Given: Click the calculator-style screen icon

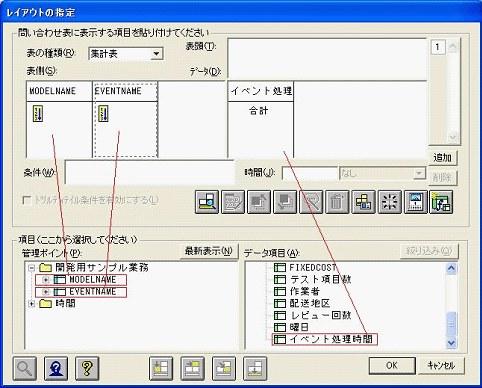Looking at the screenshot, I should [x=416, y=202].
